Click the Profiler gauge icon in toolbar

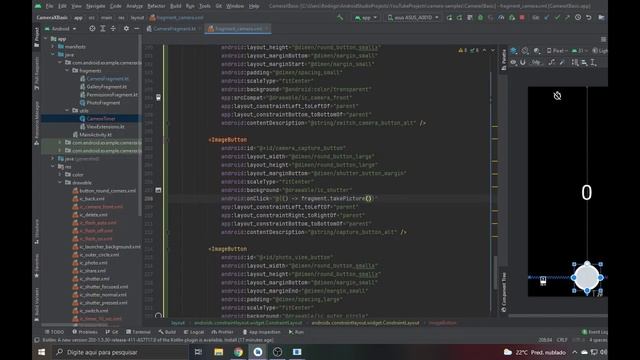tap(501, 18)
